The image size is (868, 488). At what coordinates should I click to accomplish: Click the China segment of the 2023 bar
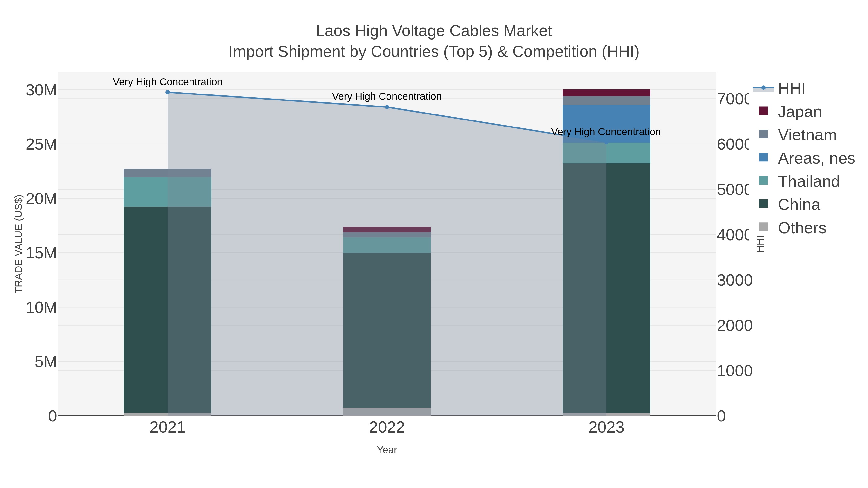(606, 288)
